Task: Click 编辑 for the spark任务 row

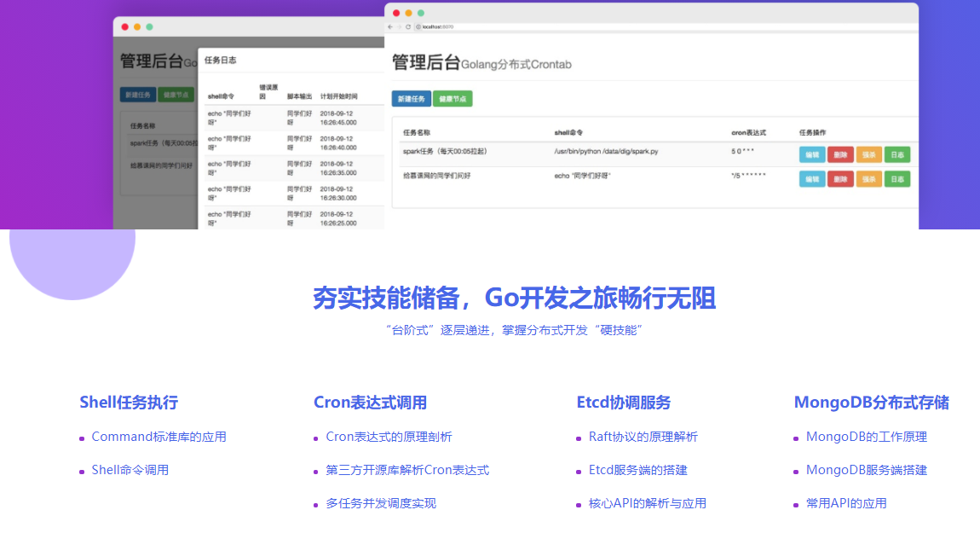Action: click(x=811, y=154)
